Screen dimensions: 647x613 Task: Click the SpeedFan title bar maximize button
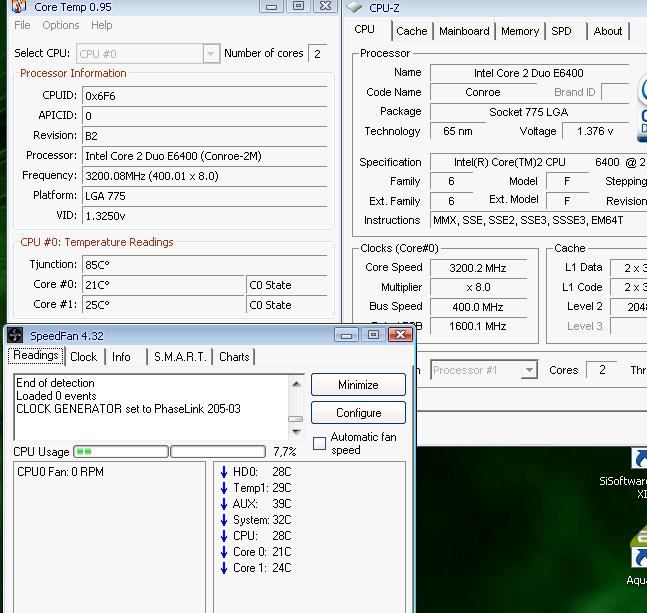click(373, 335)
